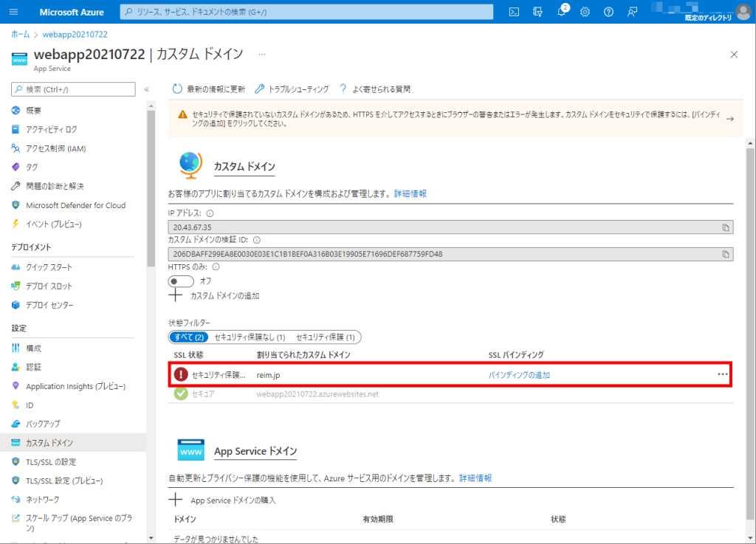Refresh with 最新の情報に更新
756x544 pixels.
(x=209, y=89)
